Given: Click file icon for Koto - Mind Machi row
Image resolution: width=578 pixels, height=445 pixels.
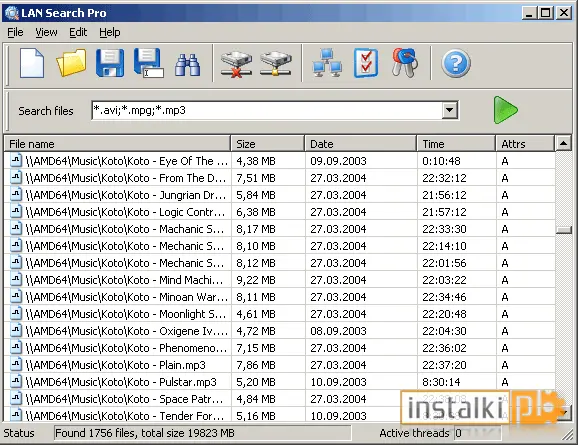Looking at the screenshot, I should click(15, 279).
